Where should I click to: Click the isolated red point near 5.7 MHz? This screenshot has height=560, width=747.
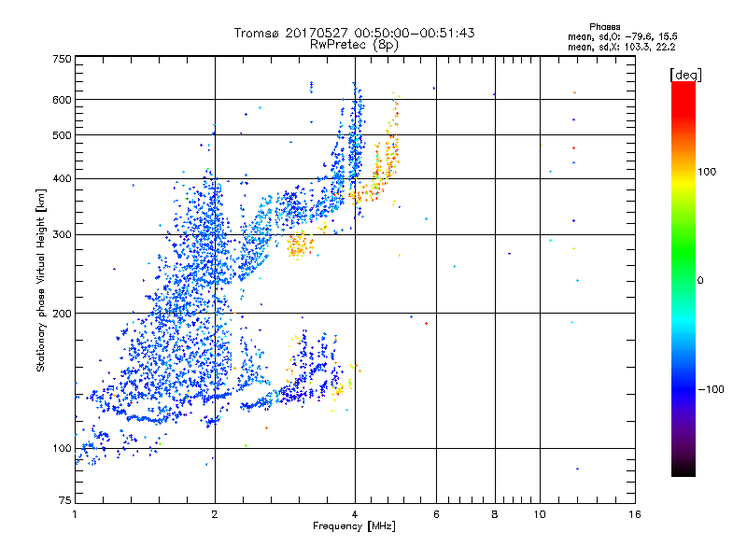click(426, 324)
